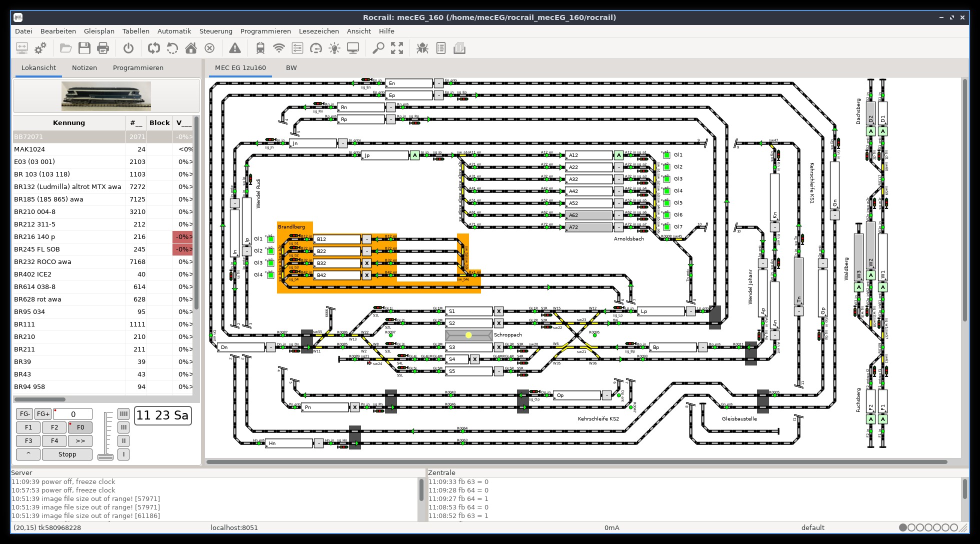
Task: Click the open folder toolbar icon
Action: (65, 48)
